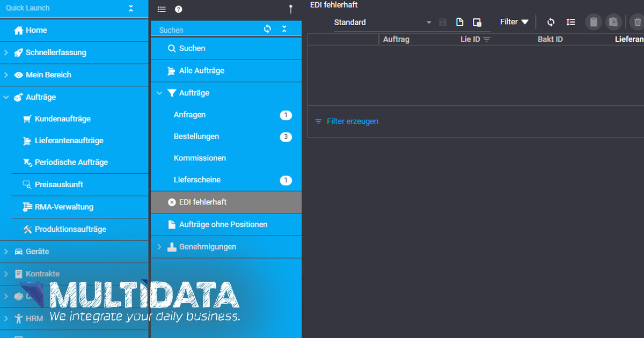The height and width of the screenshot is (338, 644).
Task: Select Bestellungen in the Aufträge list
Action: coord(196,136)
